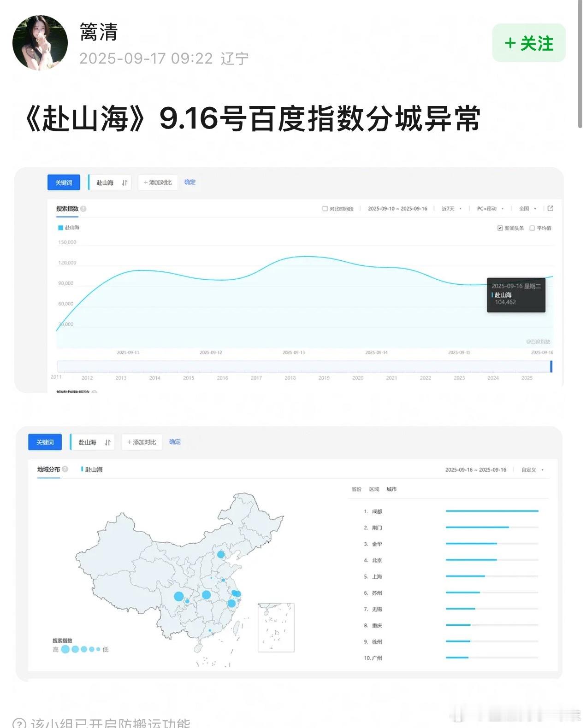Click the Guangzhou bubble on the China map

tap(210, 631)
